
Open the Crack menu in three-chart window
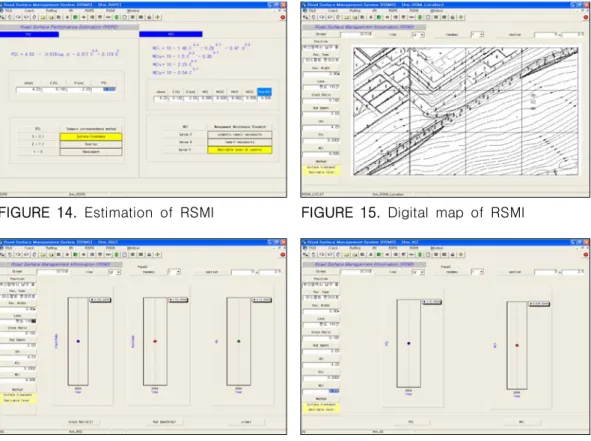29,248
